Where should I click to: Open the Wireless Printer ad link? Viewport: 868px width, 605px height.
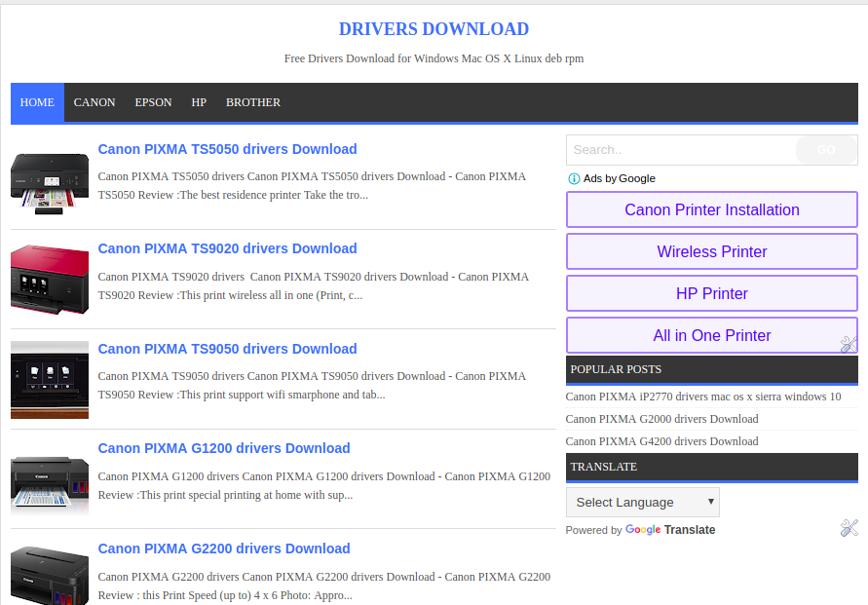712,252
